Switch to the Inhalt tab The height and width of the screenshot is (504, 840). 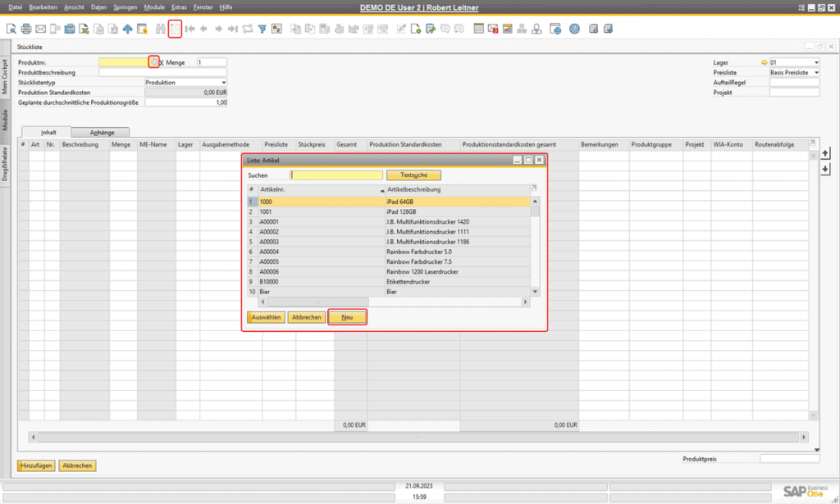pos(48,132)
